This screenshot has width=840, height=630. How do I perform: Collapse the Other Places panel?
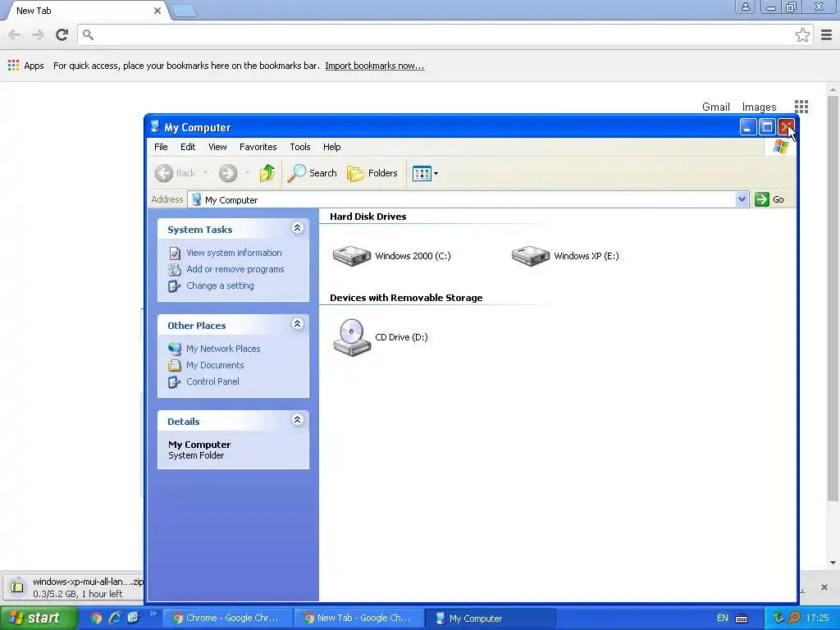coord(297,324)
